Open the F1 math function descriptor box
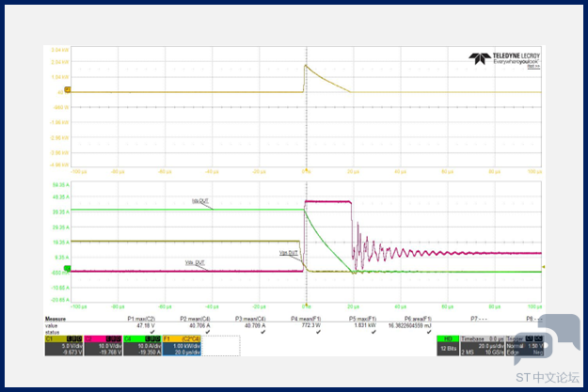The image size is (588, 392). tap(182, 346)
